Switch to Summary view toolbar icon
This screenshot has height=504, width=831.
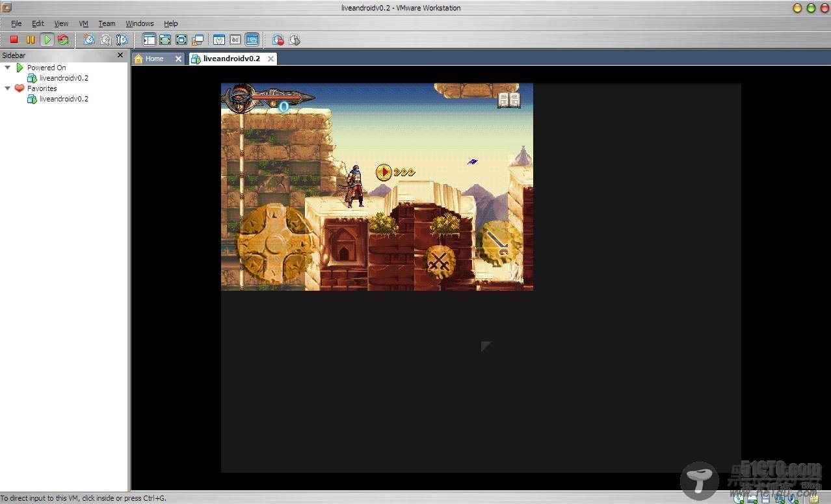(x=219, y=40)
